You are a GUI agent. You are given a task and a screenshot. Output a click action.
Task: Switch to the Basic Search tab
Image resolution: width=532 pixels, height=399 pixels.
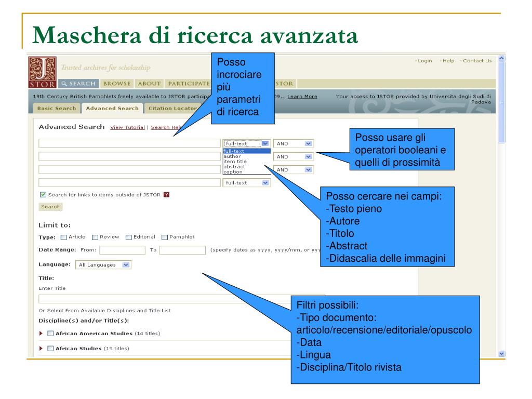pyautogui.click(x=57, y=108)
